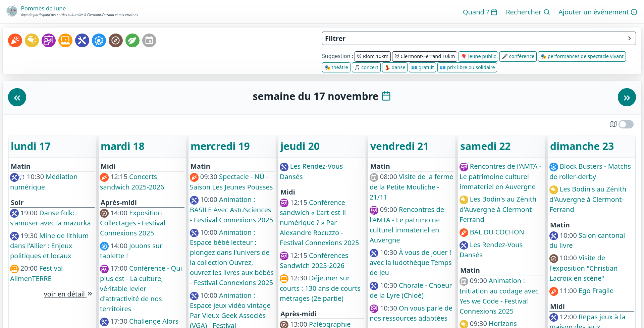Toggle the map view switch

[626, 124]
